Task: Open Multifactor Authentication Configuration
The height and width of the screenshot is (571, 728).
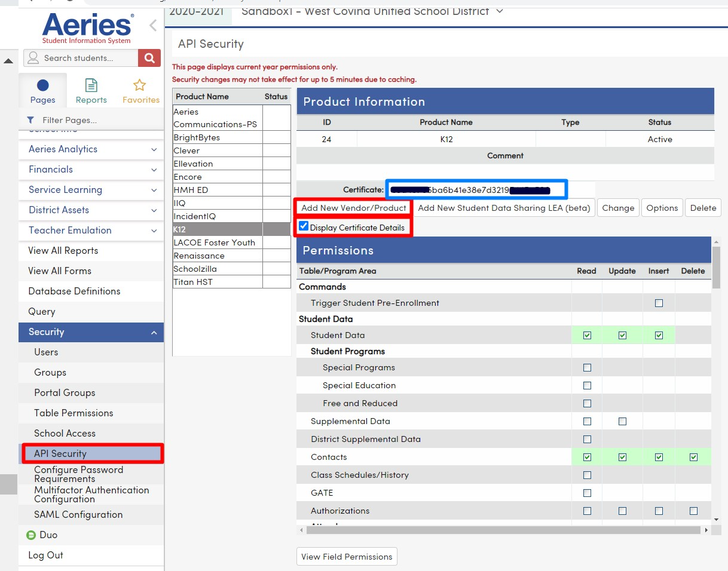Action: pos(91,495)
